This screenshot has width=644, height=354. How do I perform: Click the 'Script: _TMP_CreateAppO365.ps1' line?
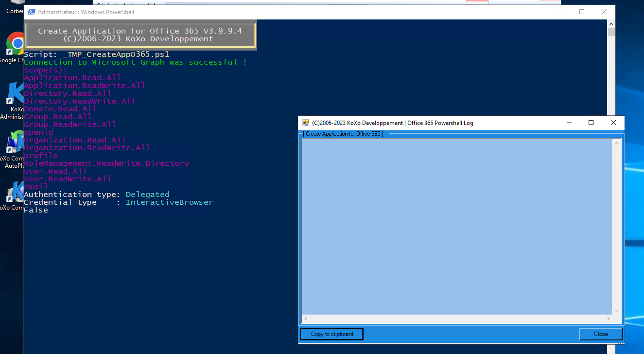coord(96,54)
